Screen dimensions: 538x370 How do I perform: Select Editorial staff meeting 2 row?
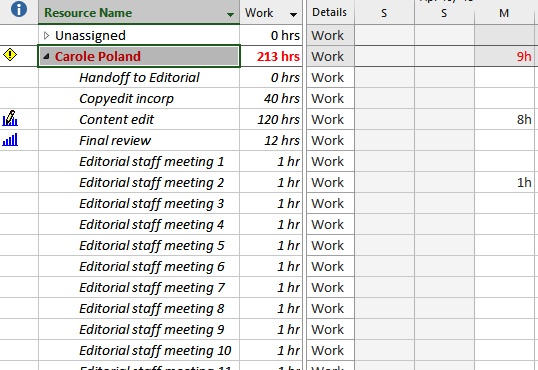(152, 183)
